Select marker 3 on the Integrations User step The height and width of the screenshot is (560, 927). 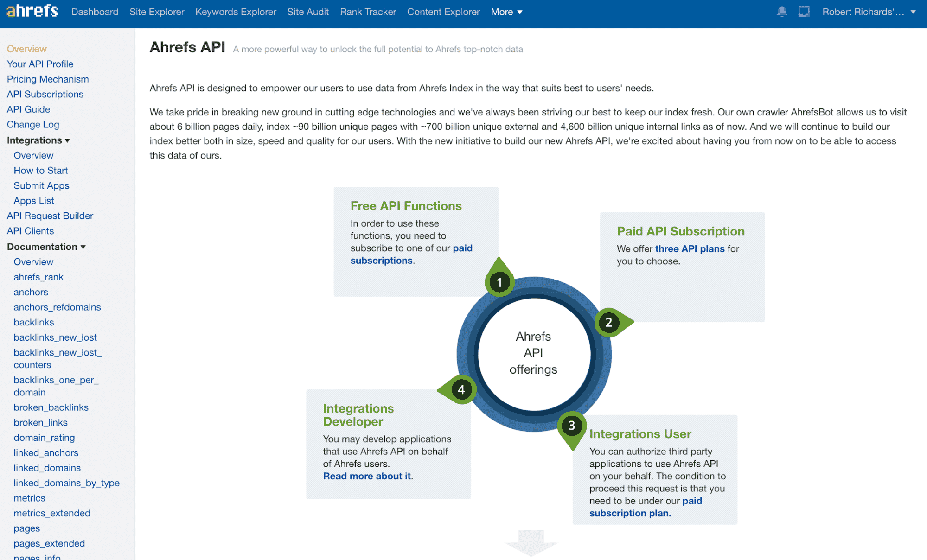tap(572, 426)
